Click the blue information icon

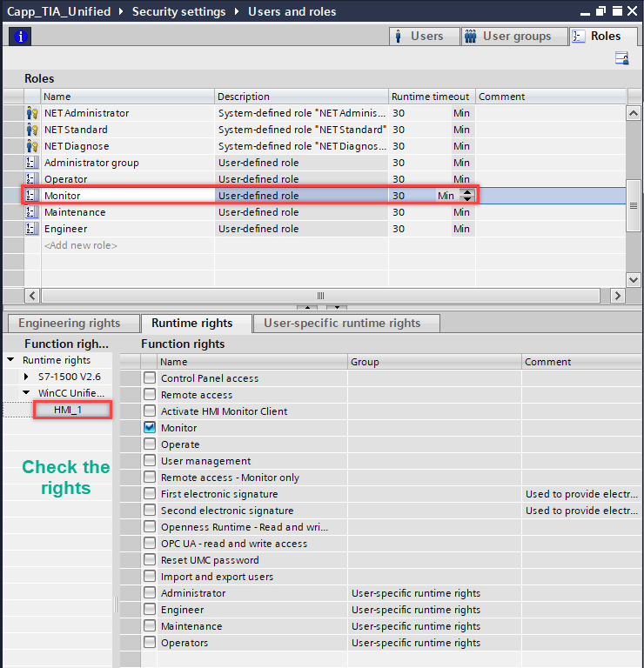17,36
